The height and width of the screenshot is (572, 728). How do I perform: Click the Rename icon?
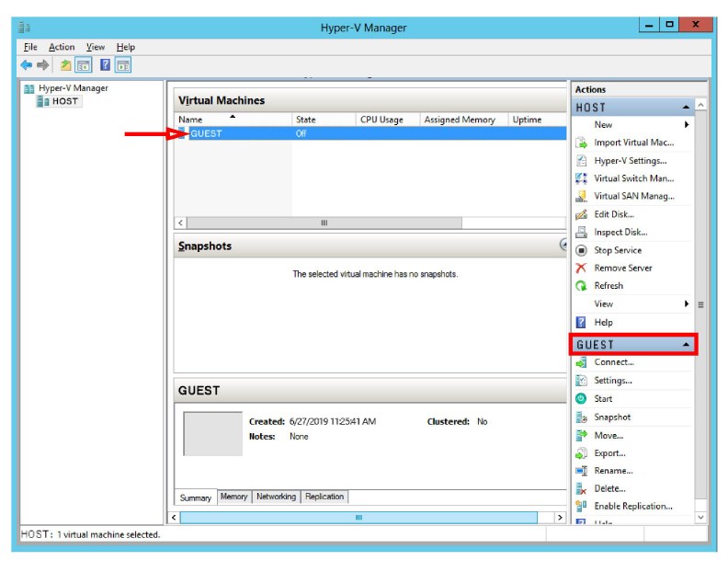point(581,471)
